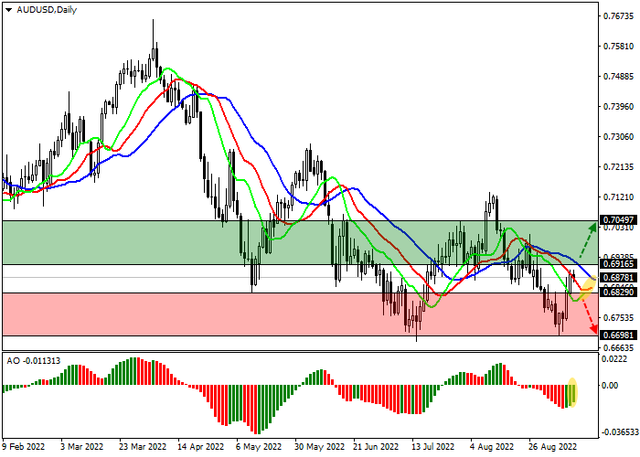Click the 0.68781 current price tag
The height and width of the screenshot is (457, 640).
[x=618, y=277]
